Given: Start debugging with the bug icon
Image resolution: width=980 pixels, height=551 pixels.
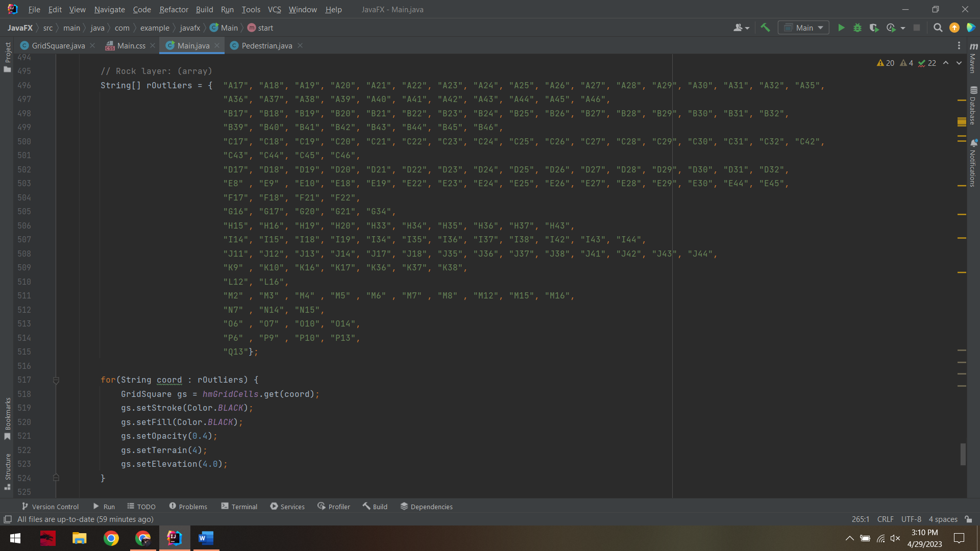Looking at the screenshot, I should tap(857, 28).
